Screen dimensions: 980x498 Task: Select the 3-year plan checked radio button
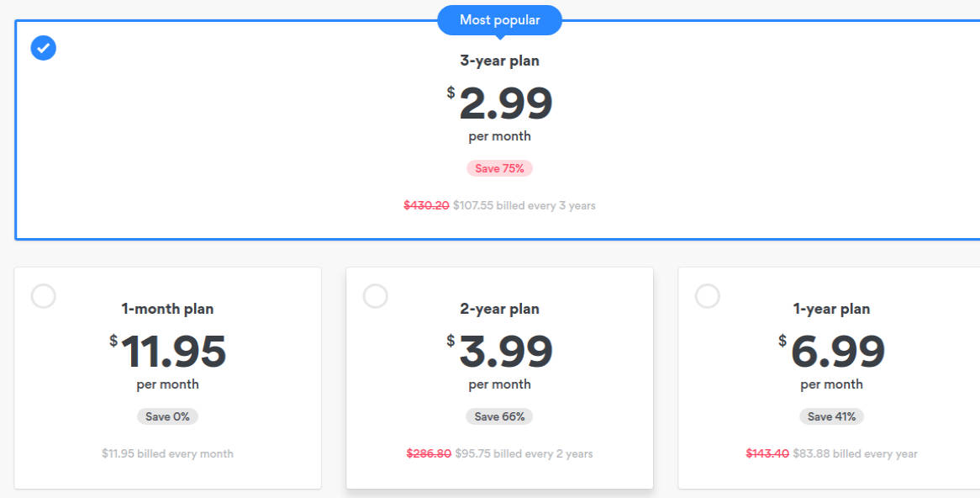(44, 48)
